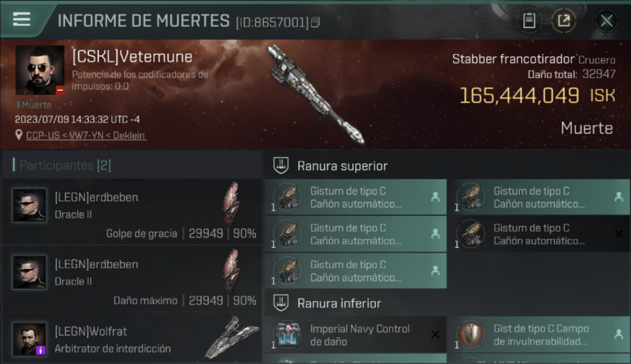Image resolution: width=631 pixels, height=364 pixels.
Task: Open Vetemune's character portrait
Action: (40, 70)
